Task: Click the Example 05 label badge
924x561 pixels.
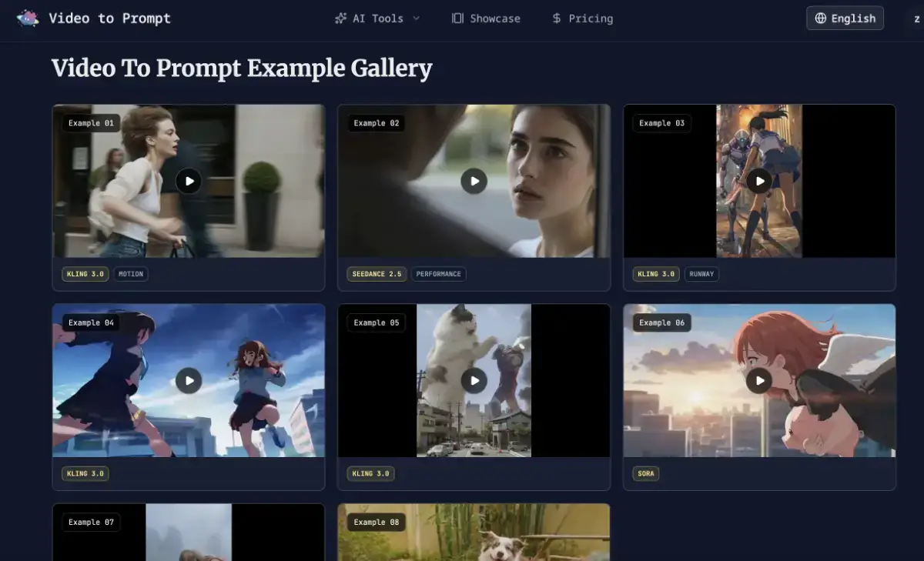Action: tap(377, 322)
